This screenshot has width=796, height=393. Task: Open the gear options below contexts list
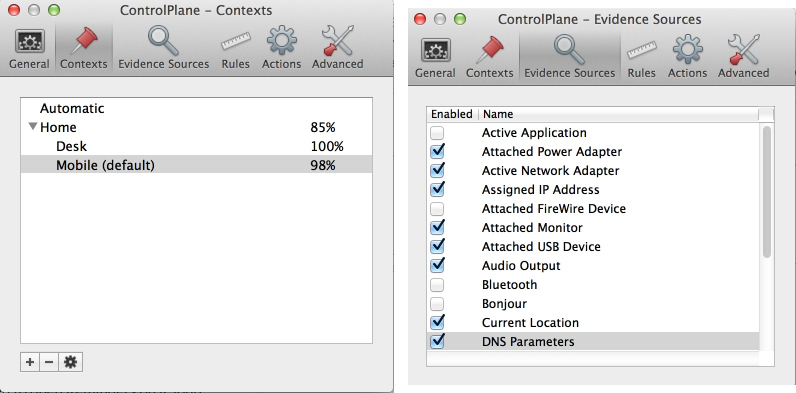[70, 362]
